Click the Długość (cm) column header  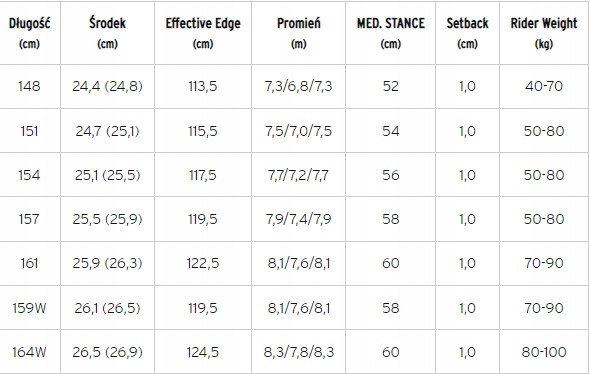point(29,33)
